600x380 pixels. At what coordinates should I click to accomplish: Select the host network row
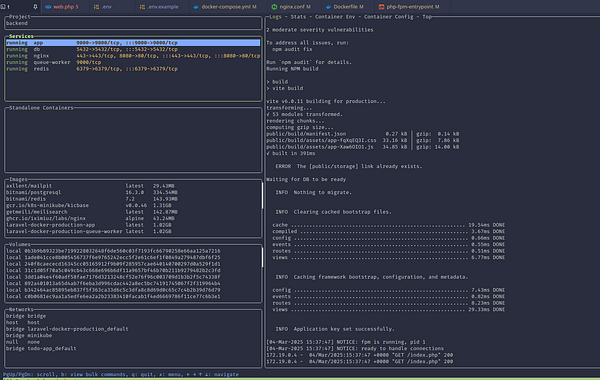click(x=133, y=323)
